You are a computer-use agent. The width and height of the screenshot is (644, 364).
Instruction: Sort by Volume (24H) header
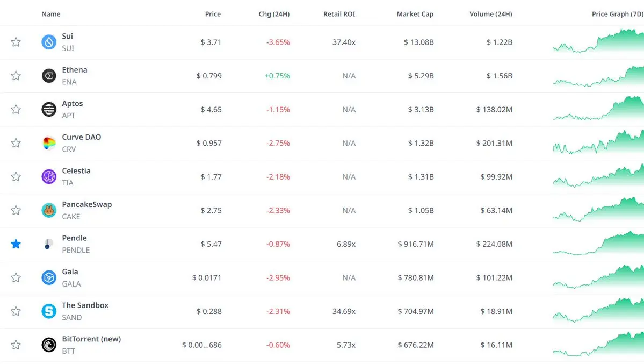491,14
